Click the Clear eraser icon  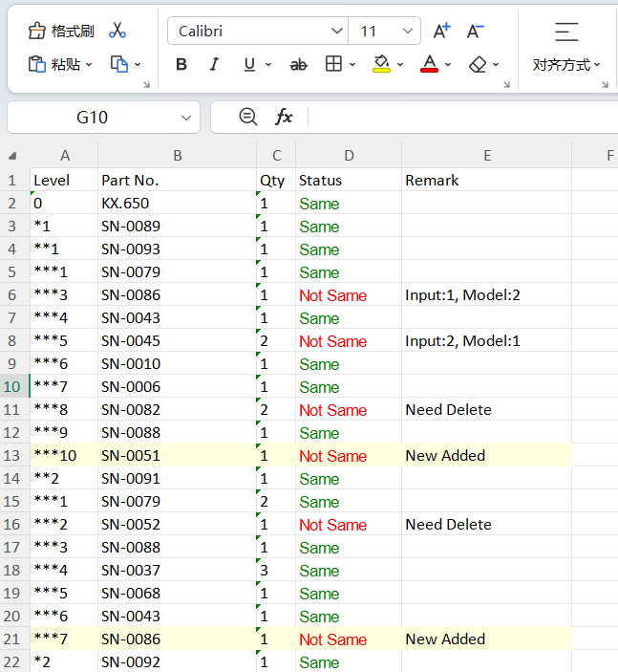[478, 64]
